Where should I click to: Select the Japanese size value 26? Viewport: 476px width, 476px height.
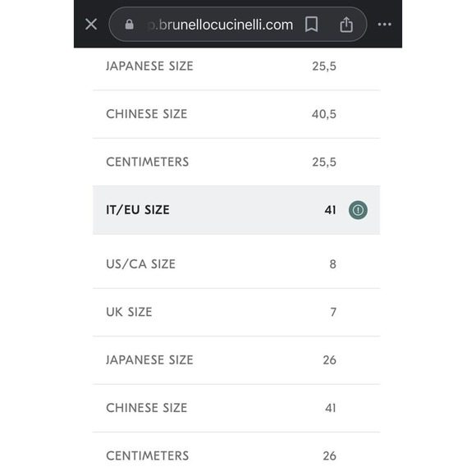click(x=330, y=360)
